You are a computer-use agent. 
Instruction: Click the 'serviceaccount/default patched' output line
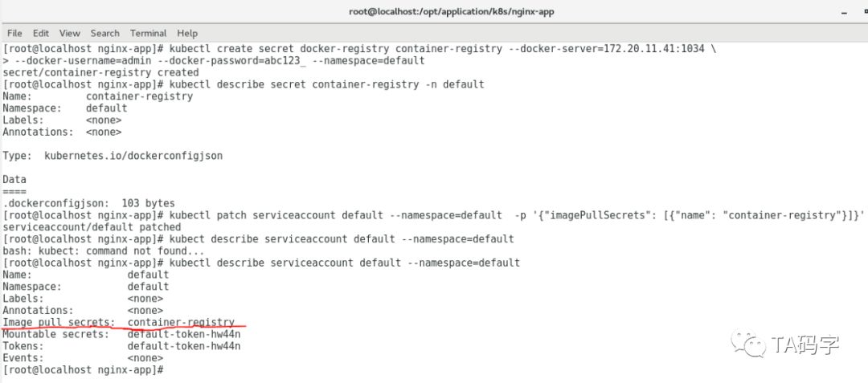point(92,227)
